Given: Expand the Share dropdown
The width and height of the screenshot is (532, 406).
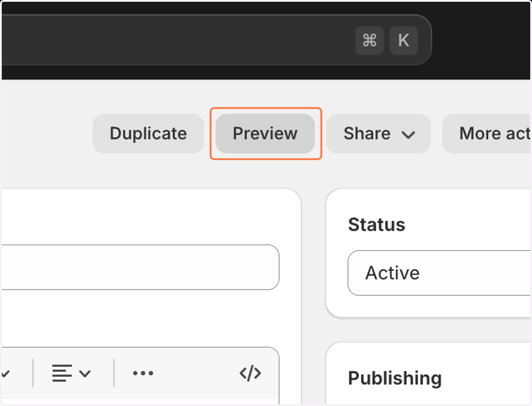Looking at the screenshot, I should click(x=378, y=134).
